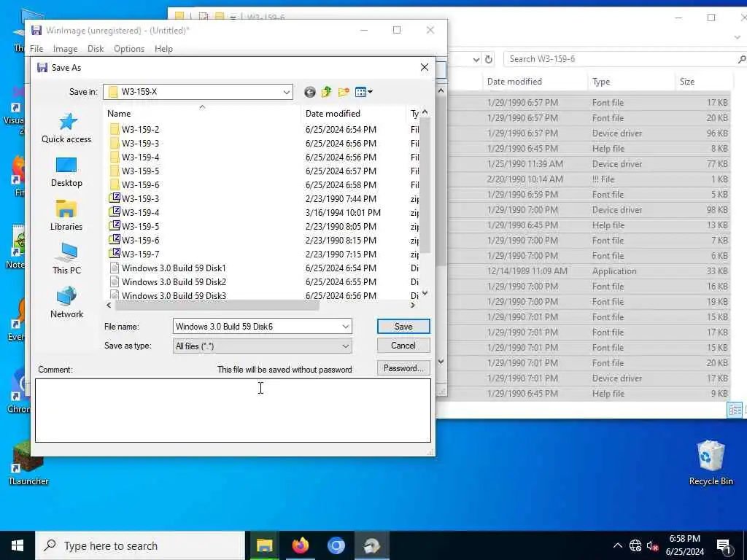Select Desktop in the places bar
This screenshot has height=560, width=747.
coord(66,172)
